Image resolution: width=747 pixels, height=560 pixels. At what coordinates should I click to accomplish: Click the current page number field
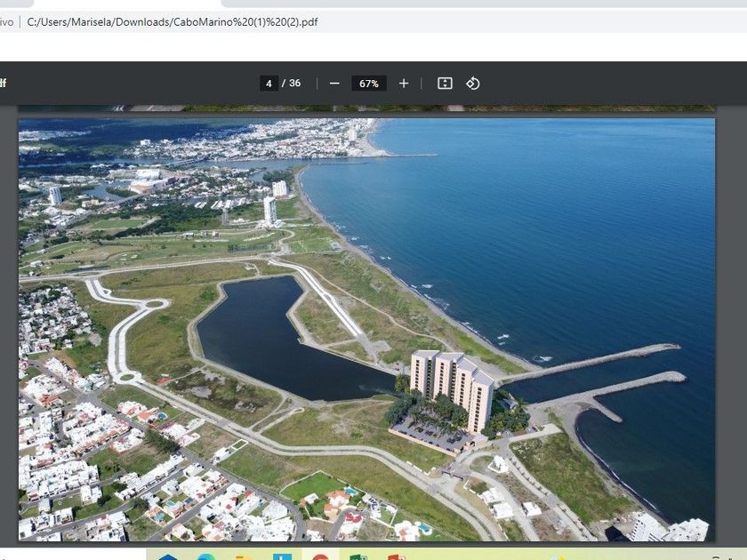pyautogui.click(x=269, y=84)
